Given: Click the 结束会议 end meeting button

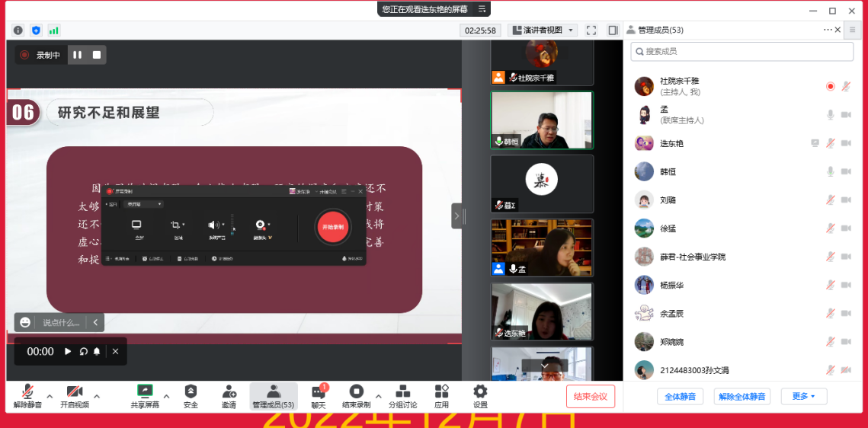Looking at the screenshot, I should (x=590, y=396).
